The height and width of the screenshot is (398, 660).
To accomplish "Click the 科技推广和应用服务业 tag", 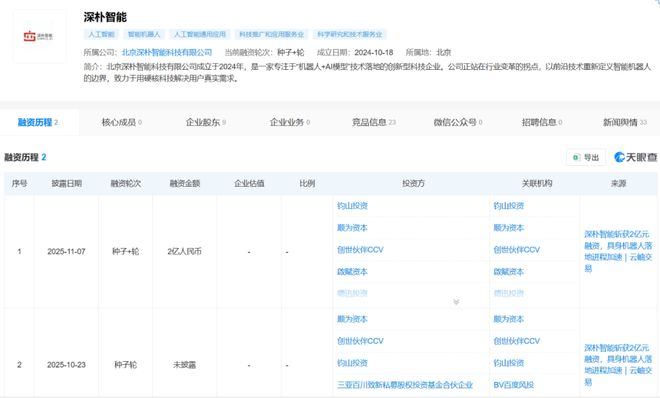I will (271, 34).
